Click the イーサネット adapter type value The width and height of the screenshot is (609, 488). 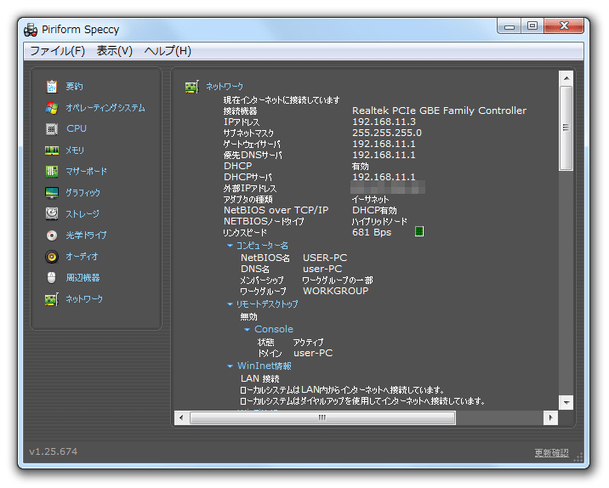(x=370, y=199)
